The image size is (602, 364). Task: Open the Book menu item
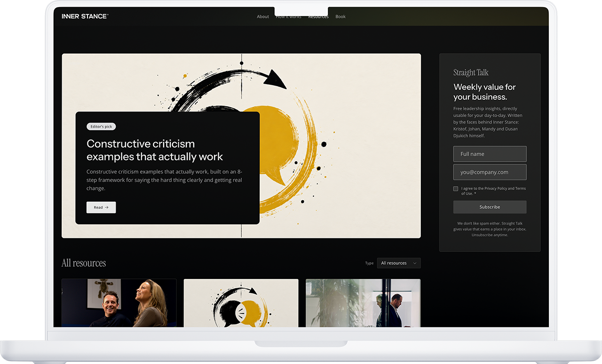[341, 17]
